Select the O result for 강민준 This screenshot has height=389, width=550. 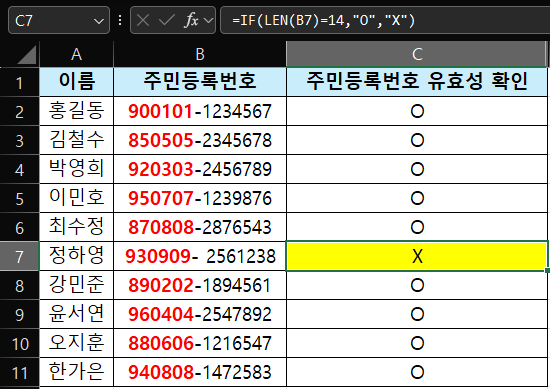point(417,285)
